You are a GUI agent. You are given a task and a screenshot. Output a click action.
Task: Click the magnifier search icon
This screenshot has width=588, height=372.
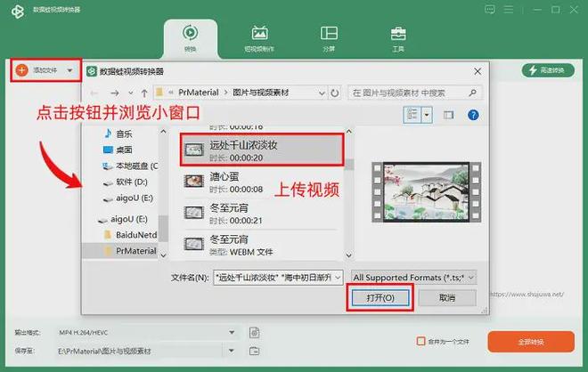472,93
